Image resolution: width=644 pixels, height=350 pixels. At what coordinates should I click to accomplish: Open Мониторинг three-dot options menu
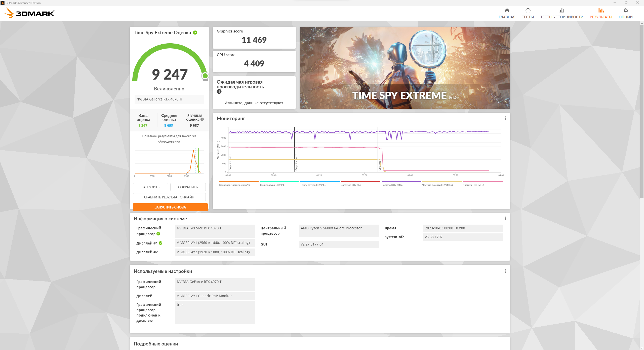[x=505, y=118]
